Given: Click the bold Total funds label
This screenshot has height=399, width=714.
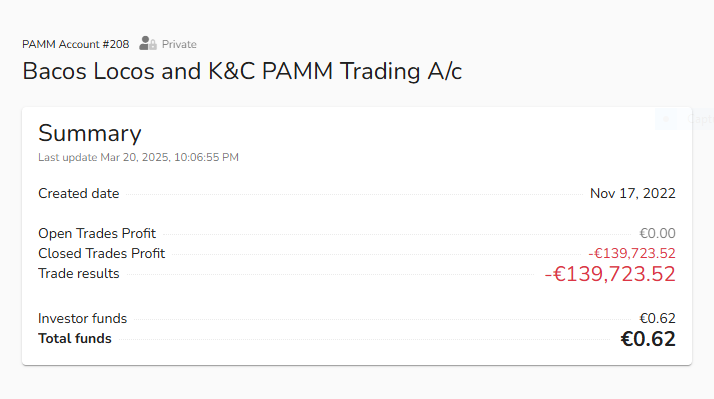Looking at the screenshot, I should coord(75,338).
